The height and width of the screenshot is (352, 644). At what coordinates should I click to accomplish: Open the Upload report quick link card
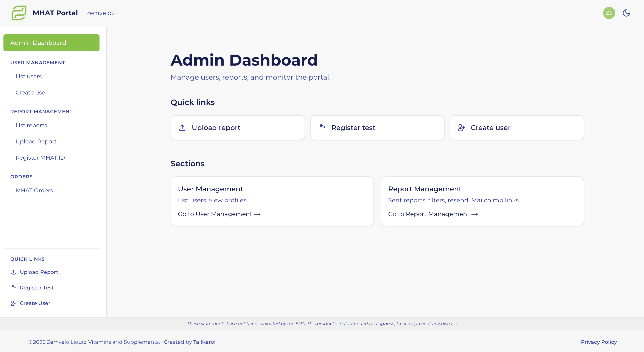238,127
